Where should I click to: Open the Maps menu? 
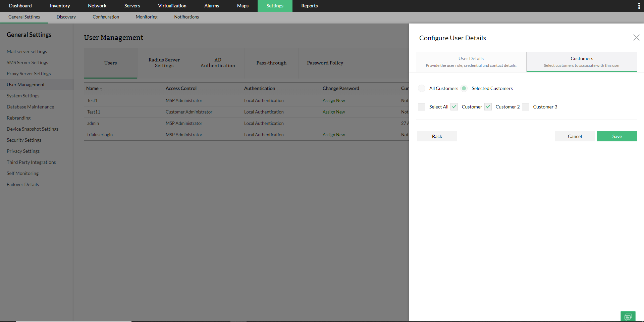243,6
